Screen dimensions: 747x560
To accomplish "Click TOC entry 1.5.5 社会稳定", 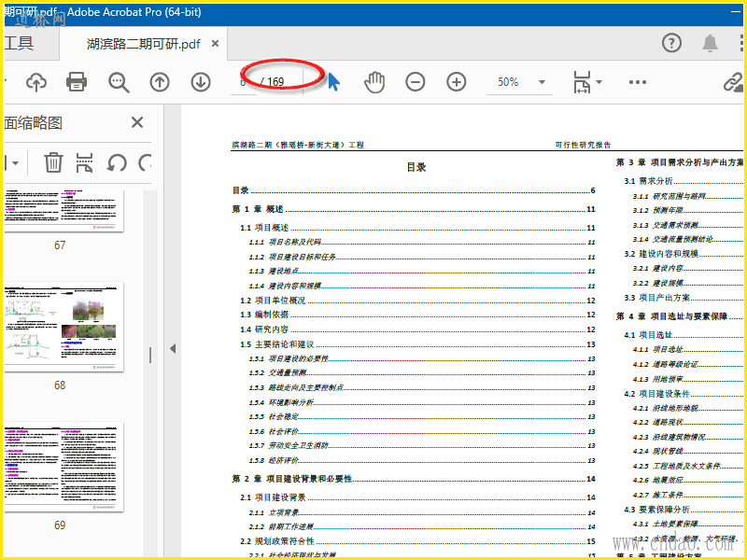I will tap(422, 416).
